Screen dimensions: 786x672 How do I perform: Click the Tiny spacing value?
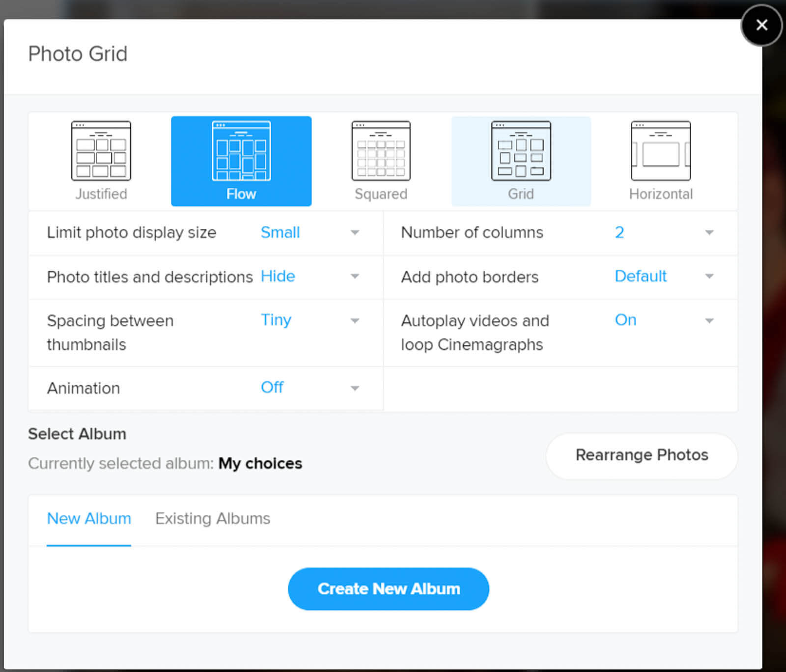pos(276,320)
